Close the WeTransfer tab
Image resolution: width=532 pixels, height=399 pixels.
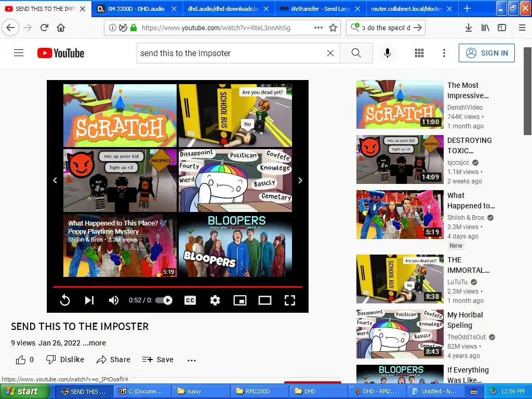pos(357,9)
